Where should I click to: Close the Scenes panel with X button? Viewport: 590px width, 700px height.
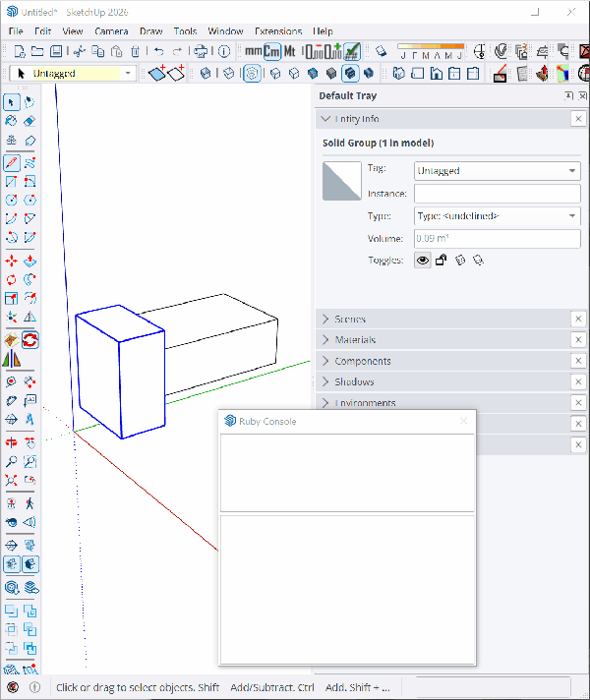pyautogui.click(x=578, y=320)
